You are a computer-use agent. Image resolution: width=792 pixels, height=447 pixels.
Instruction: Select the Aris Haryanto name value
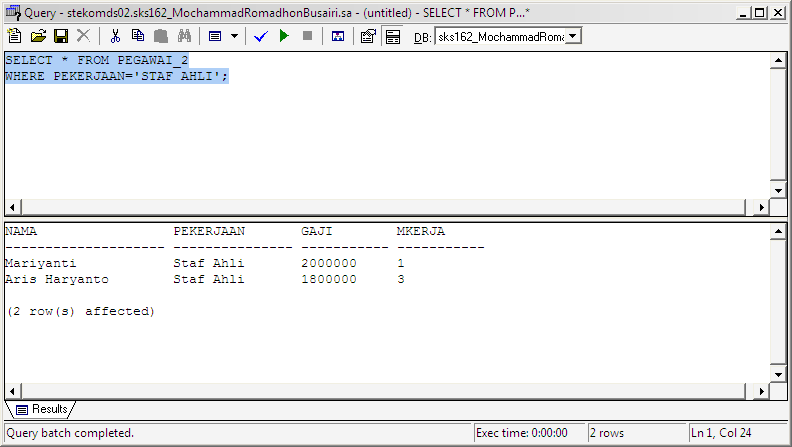(x=57, y=279)
